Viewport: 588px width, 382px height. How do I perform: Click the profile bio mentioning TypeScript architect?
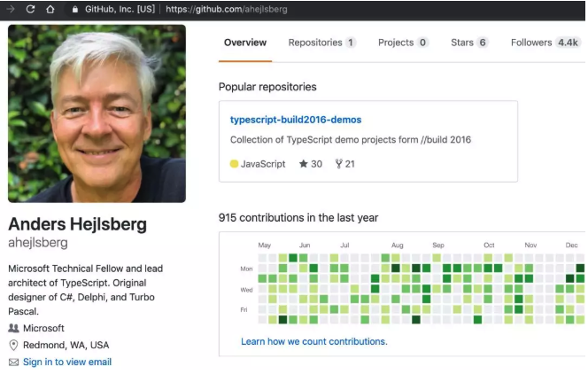pyautogui.click(x=86, y=290)
